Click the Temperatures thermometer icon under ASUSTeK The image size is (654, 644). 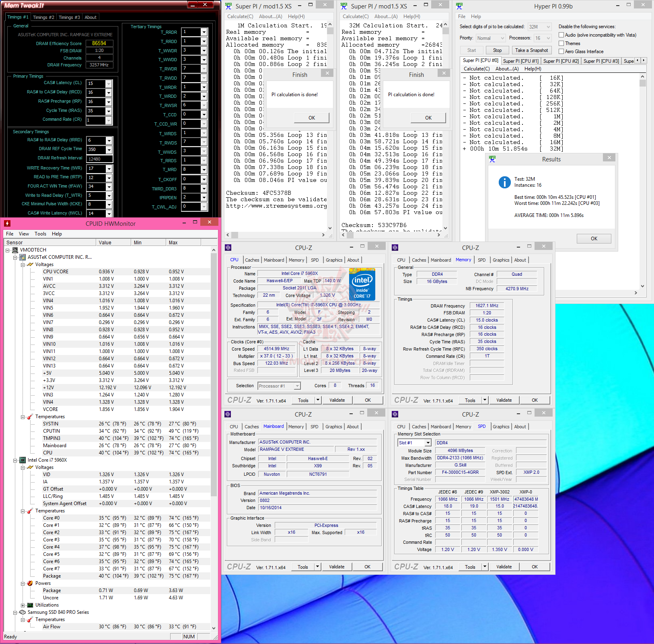30,417
